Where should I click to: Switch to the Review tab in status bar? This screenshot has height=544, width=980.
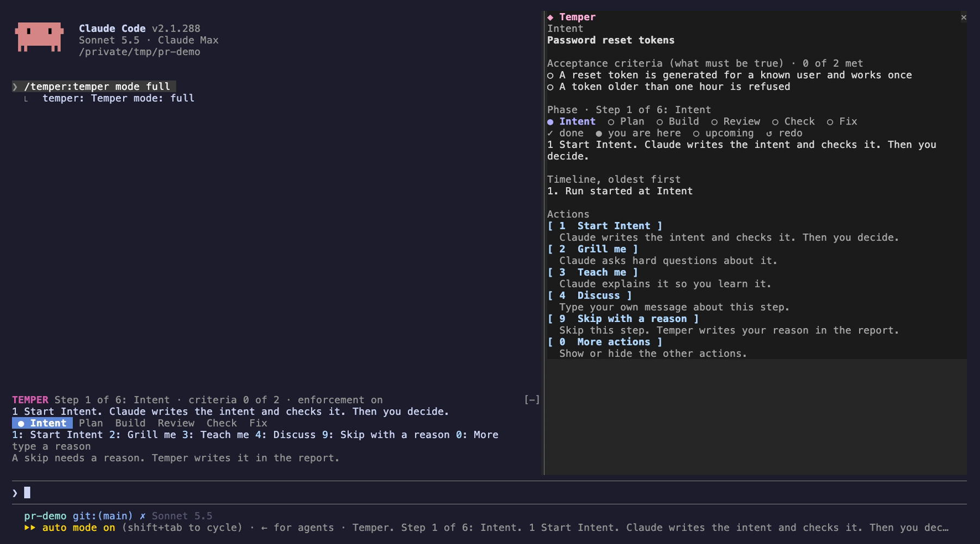pyautogui.click(x=176, y=423)
